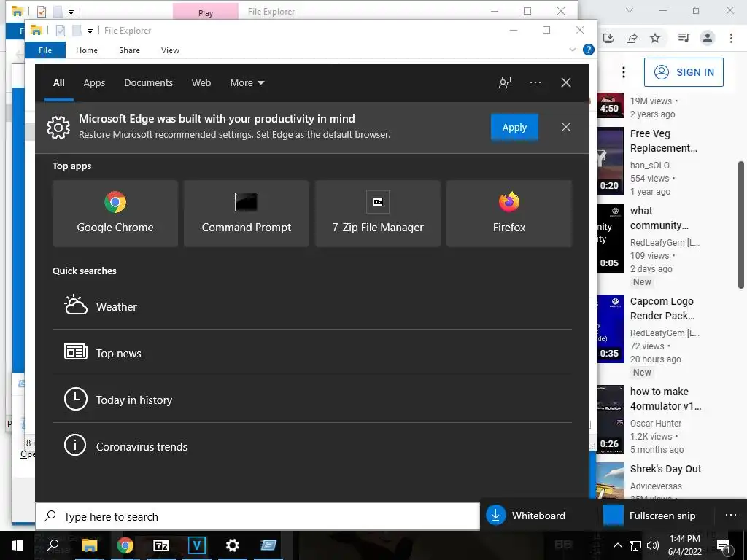Click Properties icon in front File Explorer title bar
The height and width of the screenshot is (560, 747).
click(x=60, y=31)
